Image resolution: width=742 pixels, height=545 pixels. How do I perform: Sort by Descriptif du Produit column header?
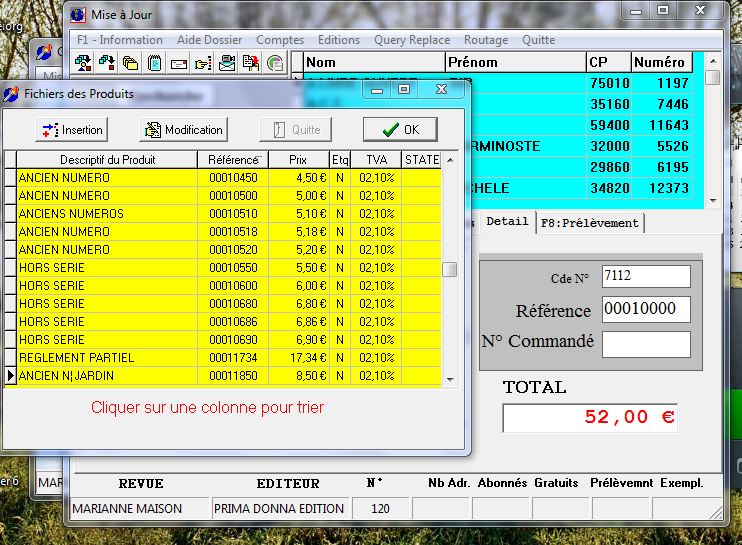[x=107, y=160]
